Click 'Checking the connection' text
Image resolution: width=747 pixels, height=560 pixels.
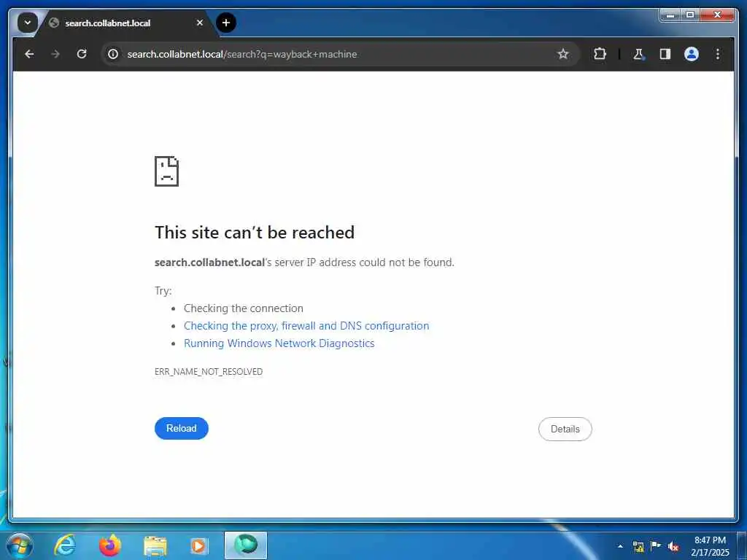tap(244, 308)
